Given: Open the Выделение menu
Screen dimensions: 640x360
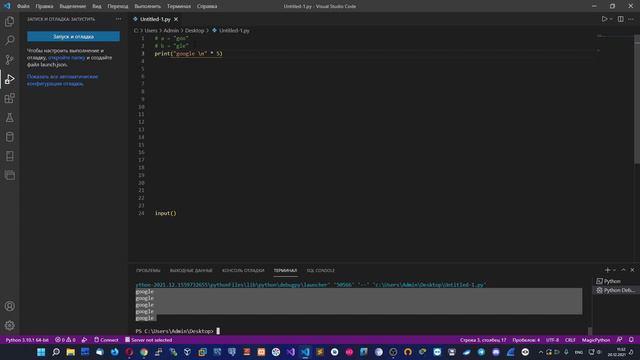Looking at the screenshot, I should (x=73, y=6).
